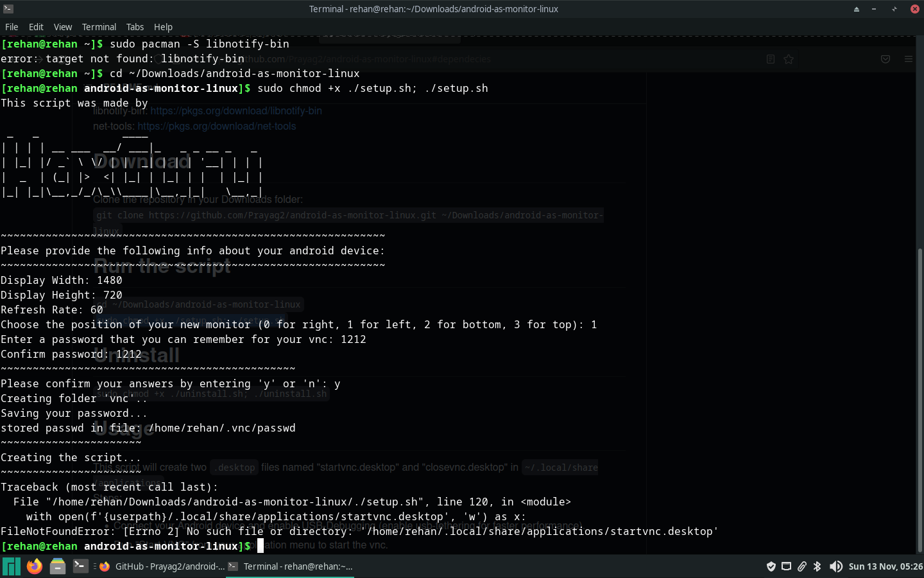Click the 'Saving your password...' line
Viewport: 924px width, 578px height.
(74, 413)
